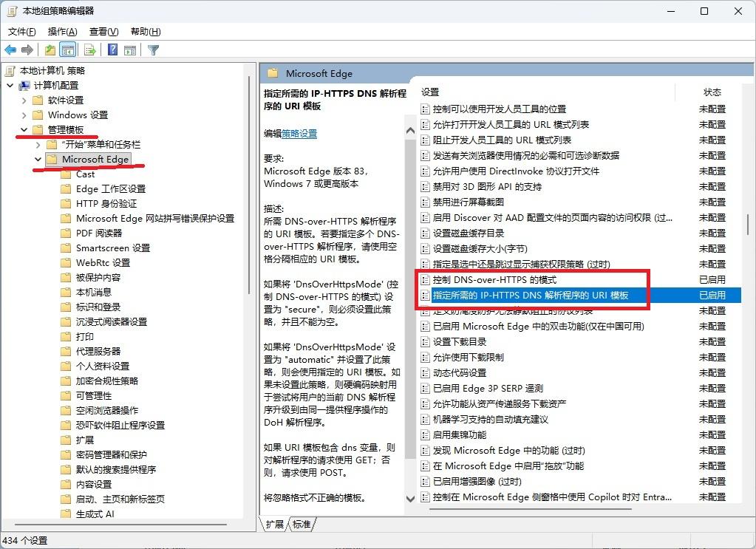Screen dimensions: 756x549
Task: Click policy icon beside 动态代码设置
Action: (425, 373)
